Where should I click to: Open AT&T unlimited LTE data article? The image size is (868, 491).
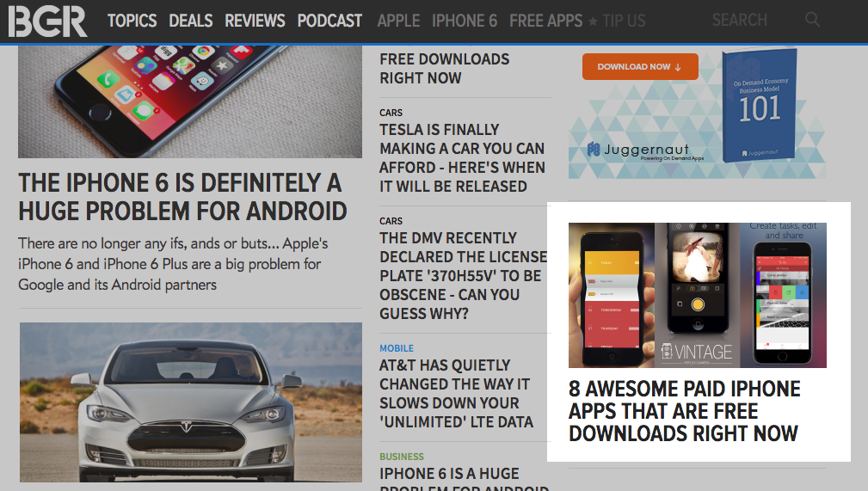[x=457, y=394]
